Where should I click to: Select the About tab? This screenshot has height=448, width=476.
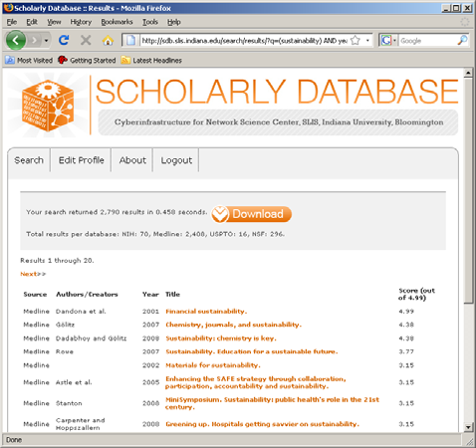[132, 160]
